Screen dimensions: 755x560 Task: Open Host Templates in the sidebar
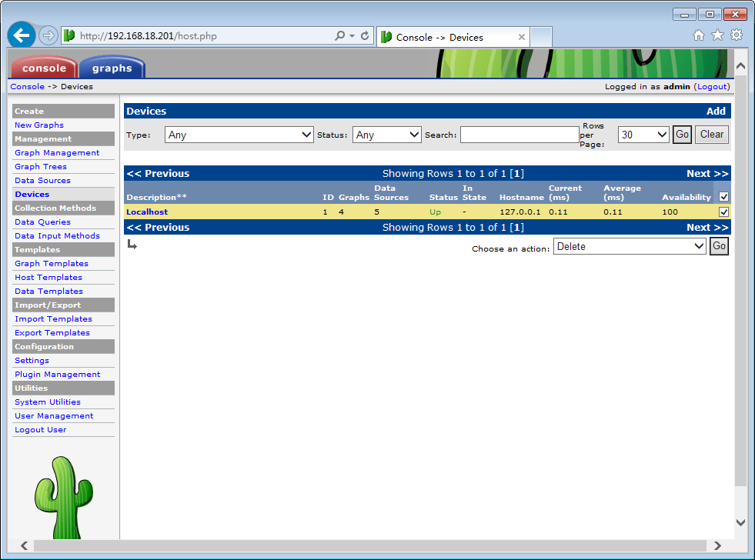[x=48, y=278]
